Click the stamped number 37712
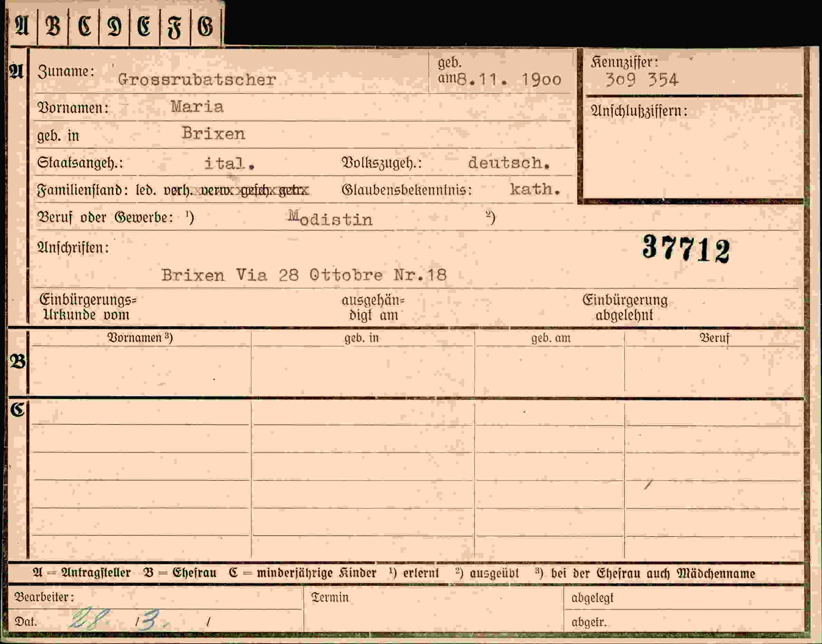Image resolution: width=822 pixels, height=644 pixels. click(686, 249)
